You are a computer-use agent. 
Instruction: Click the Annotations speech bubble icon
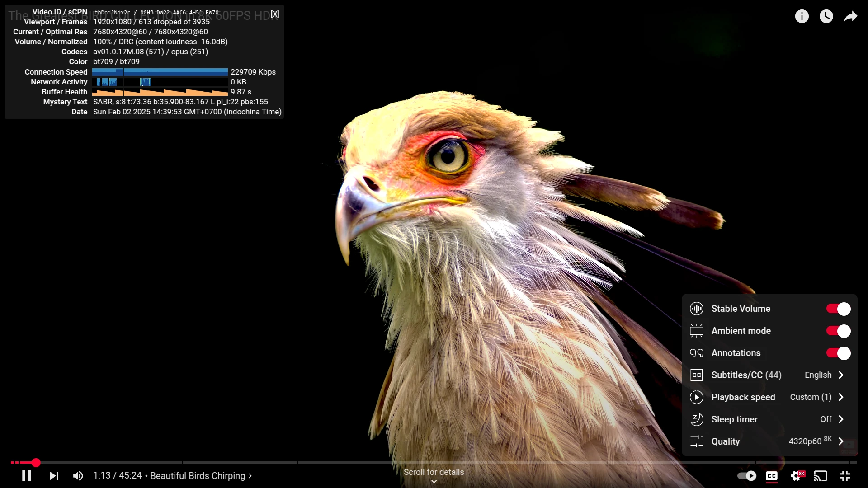tap(697, 353)
